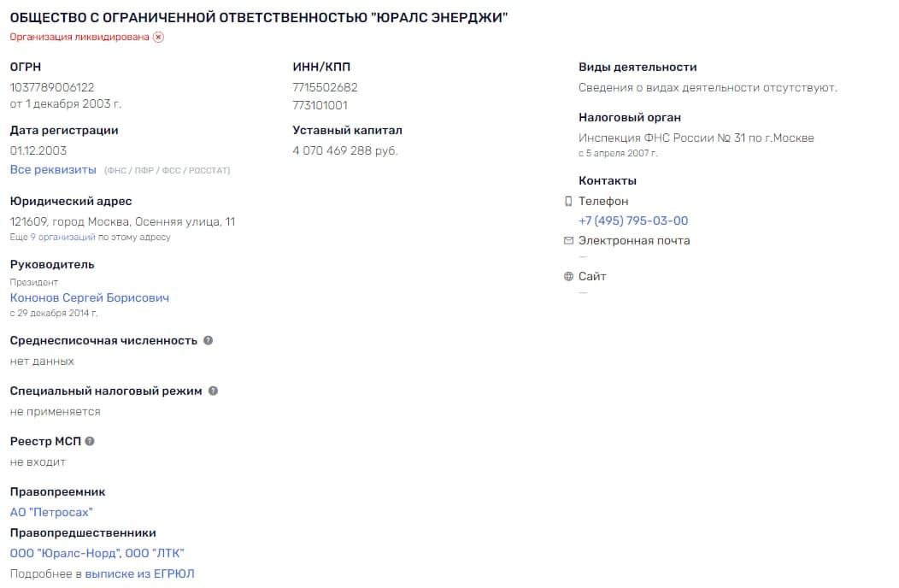
Task: Open the Все реквизиты link
Action: [53, 170]
